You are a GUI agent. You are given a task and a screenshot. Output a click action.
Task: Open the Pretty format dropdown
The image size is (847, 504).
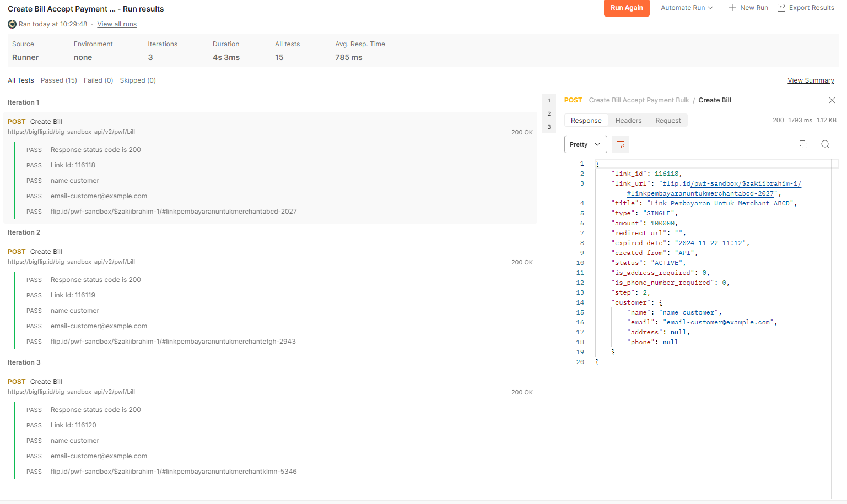tap(585, 144)
